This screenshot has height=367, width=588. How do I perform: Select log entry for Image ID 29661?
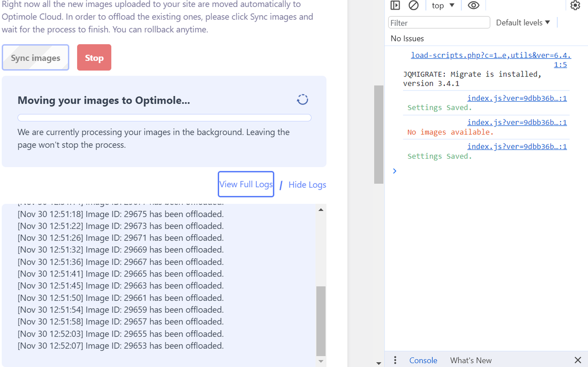coord(121,298)
